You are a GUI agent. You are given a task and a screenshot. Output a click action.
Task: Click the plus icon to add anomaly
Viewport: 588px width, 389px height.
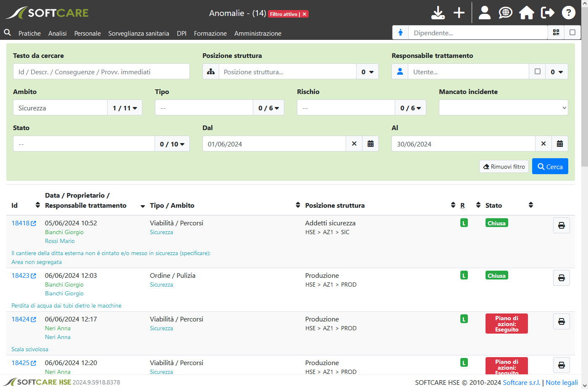coord(459,13)
